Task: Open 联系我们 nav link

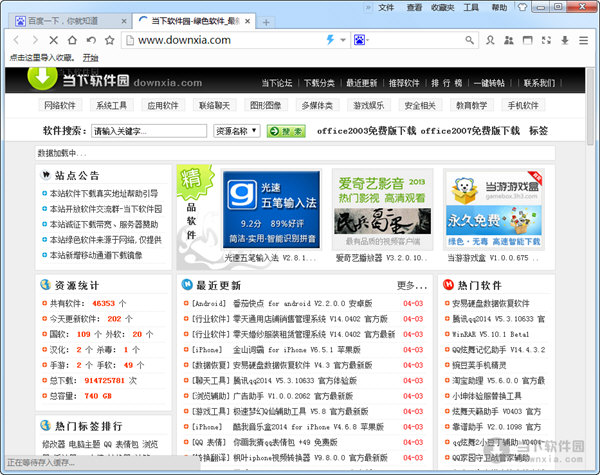Action: pos(539,83)
